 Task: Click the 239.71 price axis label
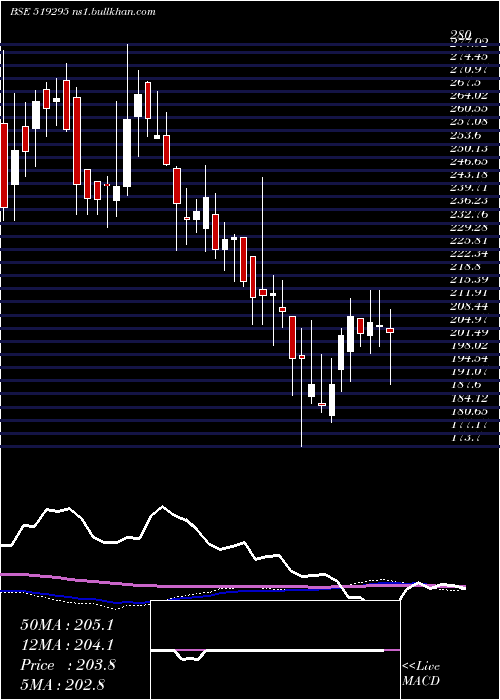point(469,188)
